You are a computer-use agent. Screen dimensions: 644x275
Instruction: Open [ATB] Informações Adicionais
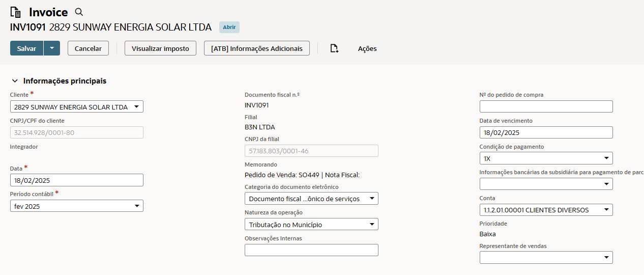pos(256,48)
